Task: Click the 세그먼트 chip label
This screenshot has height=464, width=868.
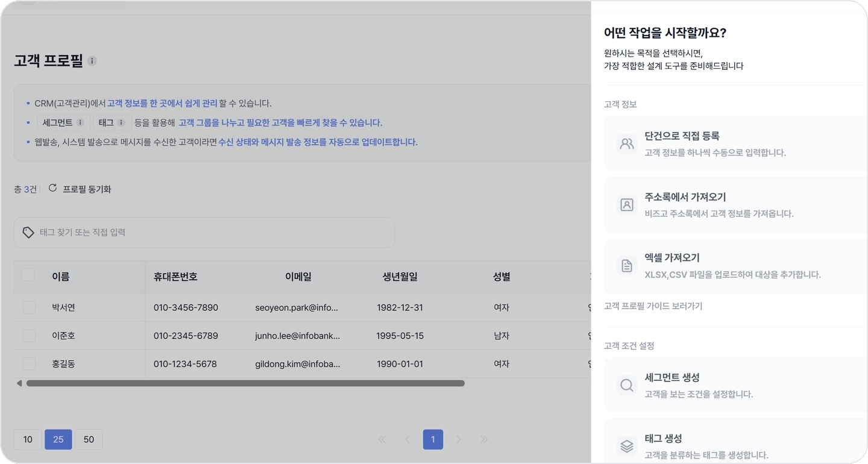Action: (57, 122)
